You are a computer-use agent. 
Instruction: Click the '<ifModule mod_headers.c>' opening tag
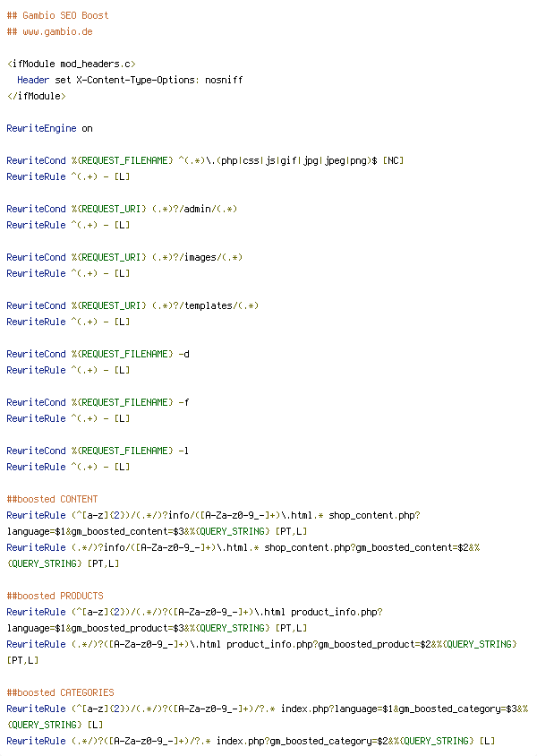click(72, 64)
